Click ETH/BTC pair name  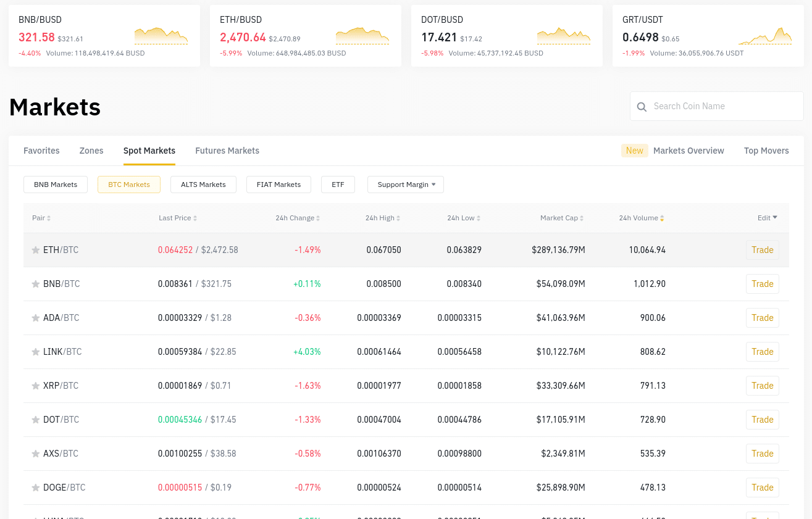click(x=61, y=250)
